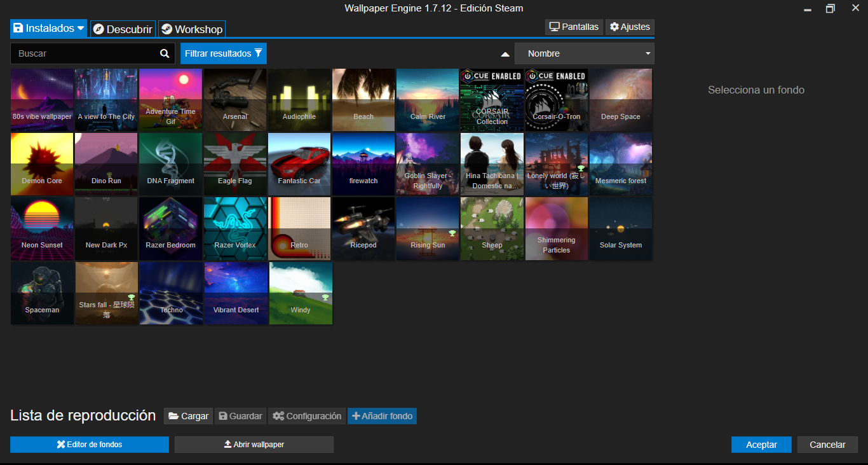The height and width of the screenshot is (465, 868).
Task: Switch to the Workshop tab
Action: [192, 29]
